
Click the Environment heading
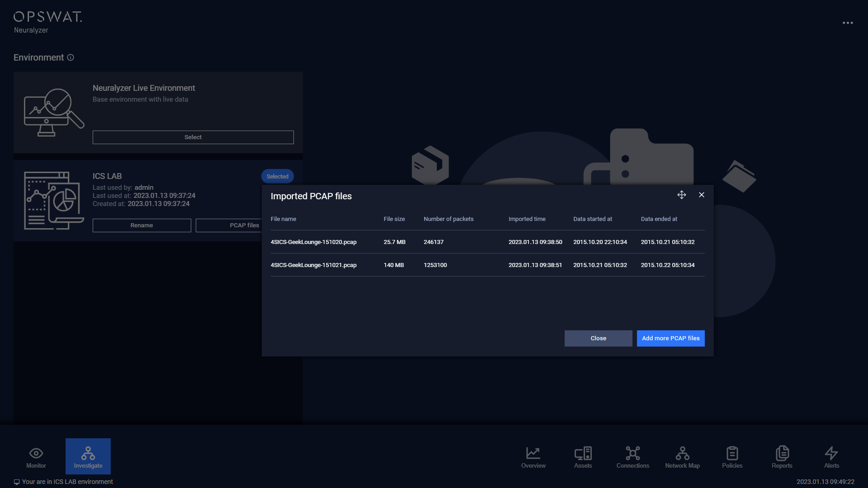pos(38,57)
